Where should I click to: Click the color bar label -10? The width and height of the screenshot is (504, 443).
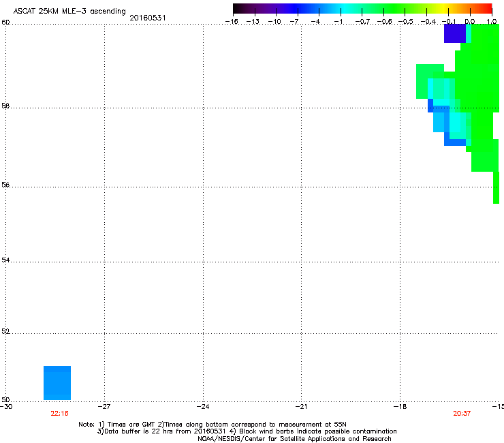pyautogui.click(x=274, y=22)
